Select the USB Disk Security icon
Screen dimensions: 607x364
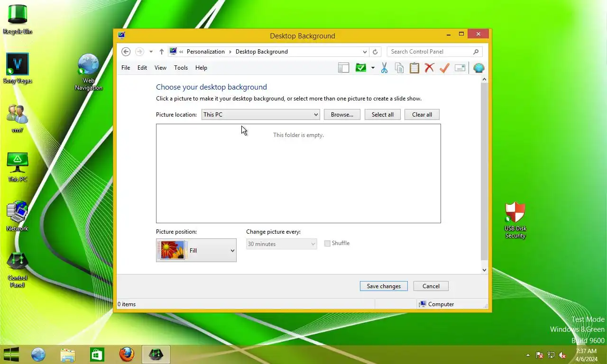(515, 220)
